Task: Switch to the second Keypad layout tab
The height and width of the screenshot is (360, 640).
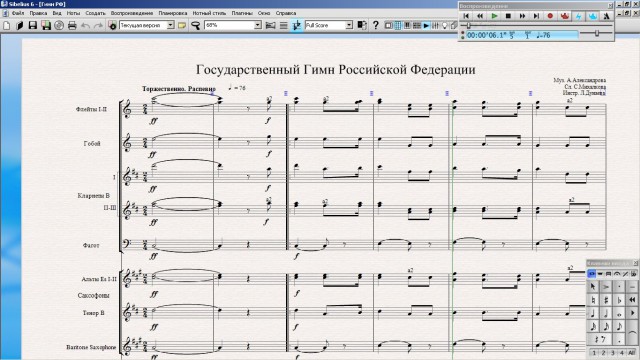Action: click(x=600, y=274)
